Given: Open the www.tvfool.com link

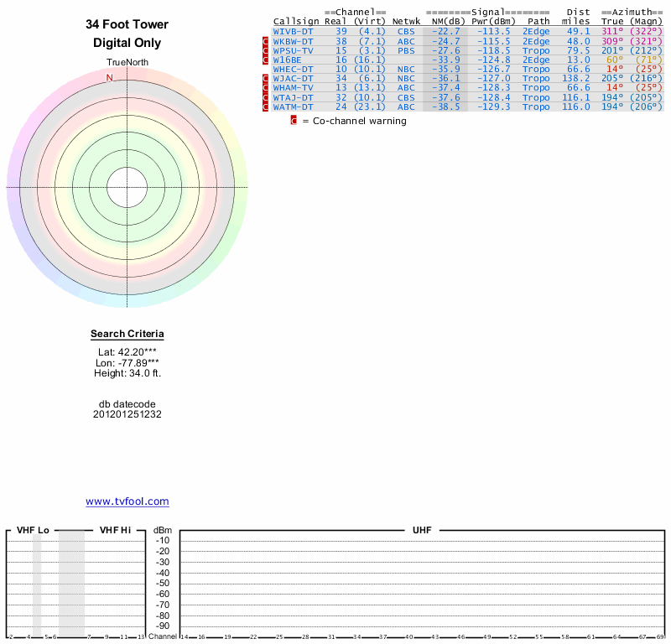Looking at the screenshot, I should (127, 501).
